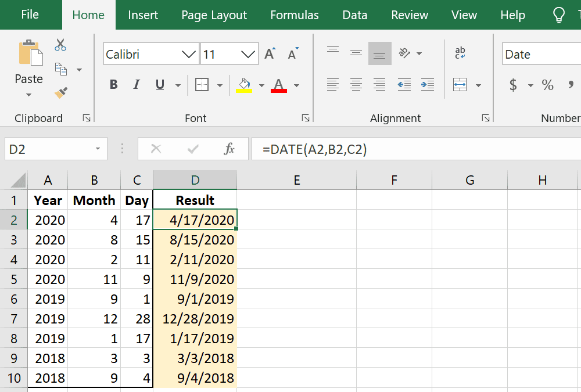Open the Page Layout tab
The image size is (581, 392).
coord(214,15)
